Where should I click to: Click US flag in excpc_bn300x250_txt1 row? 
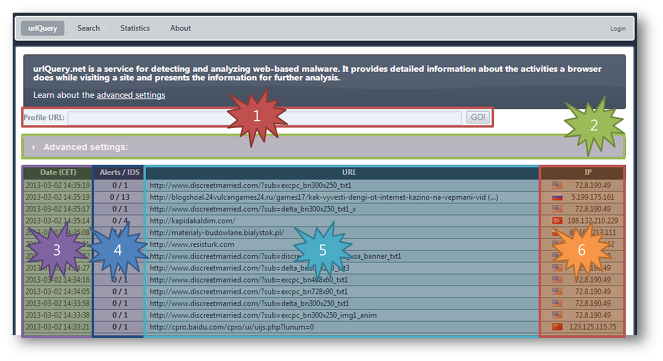pos(557,185)
